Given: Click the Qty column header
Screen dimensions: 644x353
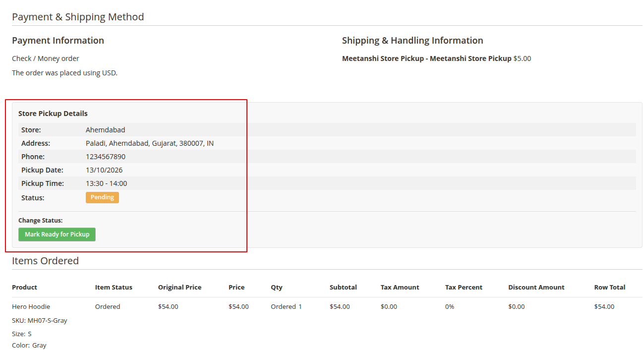Looking at the screenshot, I should tap(276, 288).
